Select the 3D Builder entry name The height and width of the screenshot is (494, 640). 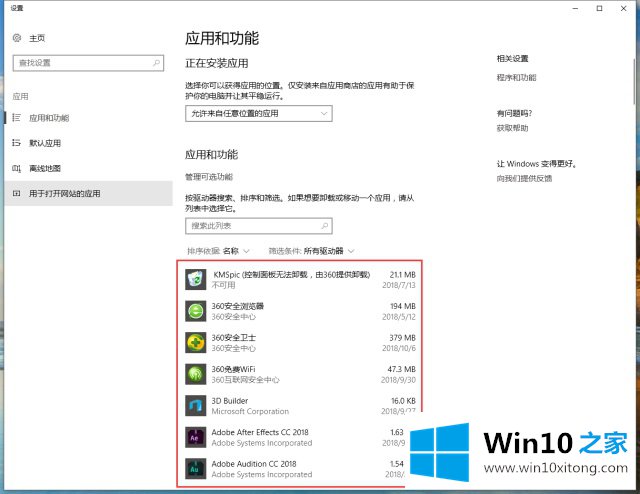click(230, 401)
